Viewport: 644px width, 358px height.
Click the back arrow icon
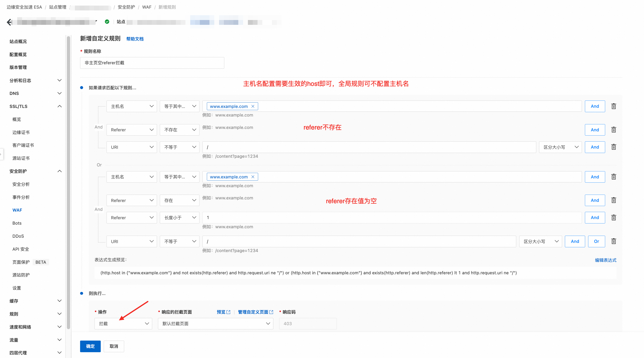coord(9,22)
